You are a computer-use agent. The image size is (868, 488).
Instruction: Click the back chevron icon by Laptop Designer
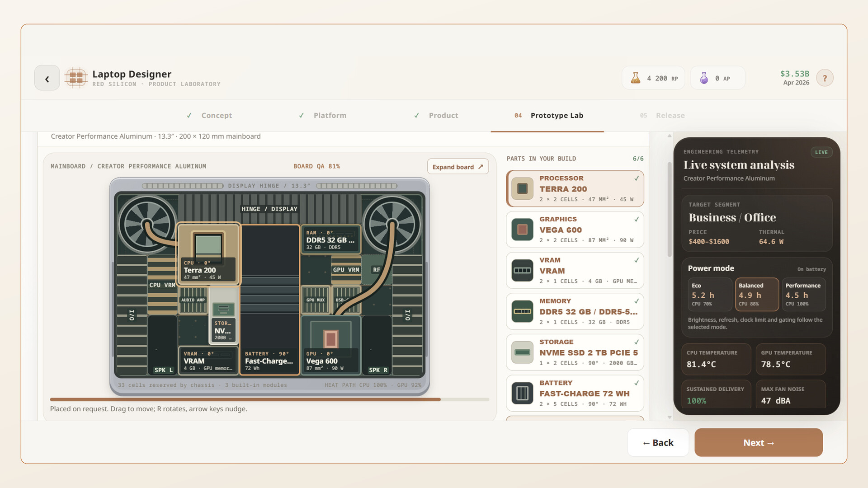(47, 79)
